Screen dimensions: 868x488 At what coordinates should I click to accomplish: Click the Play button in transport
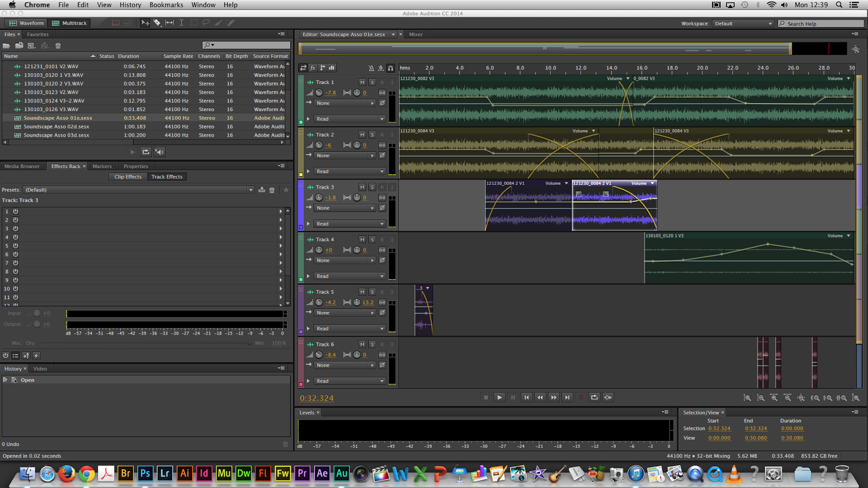(x=500, y=397)
